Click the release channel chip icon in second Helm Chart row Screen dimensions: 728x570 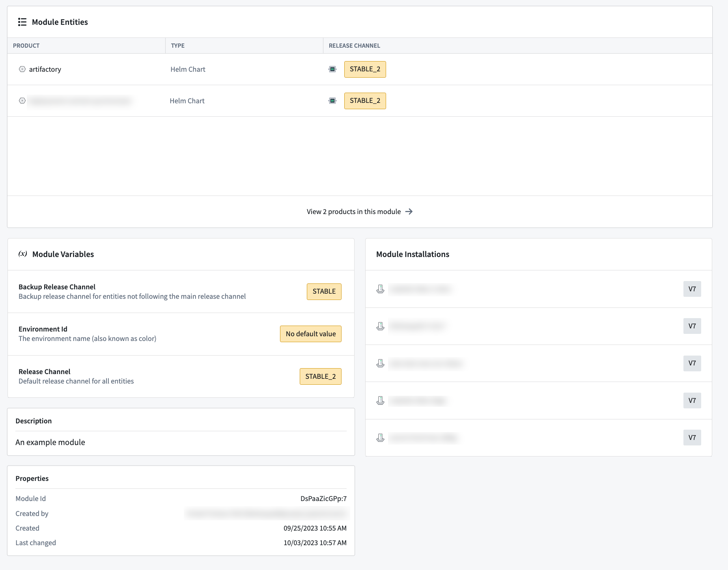332,101
